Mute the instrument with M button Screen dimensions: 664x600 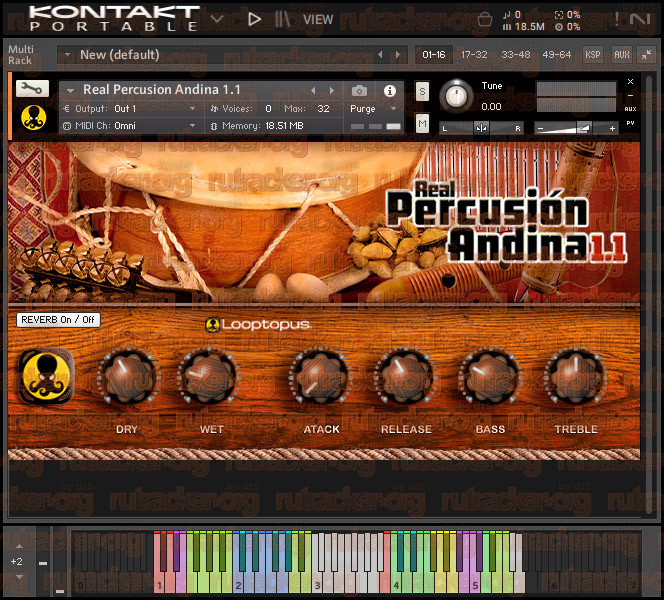pyautogui.click(x=422, y=123)
